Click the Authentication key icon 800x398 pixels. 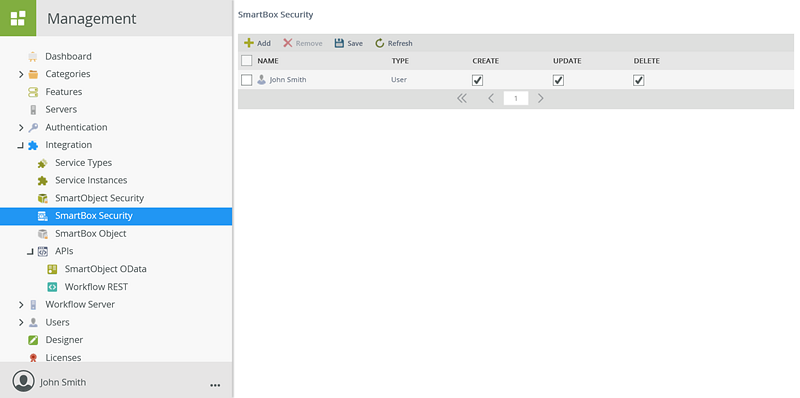tap(33, 127)
